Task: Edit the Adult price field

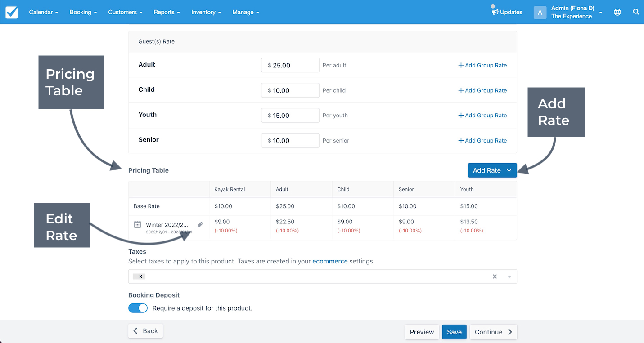Action: click(290, 65)
